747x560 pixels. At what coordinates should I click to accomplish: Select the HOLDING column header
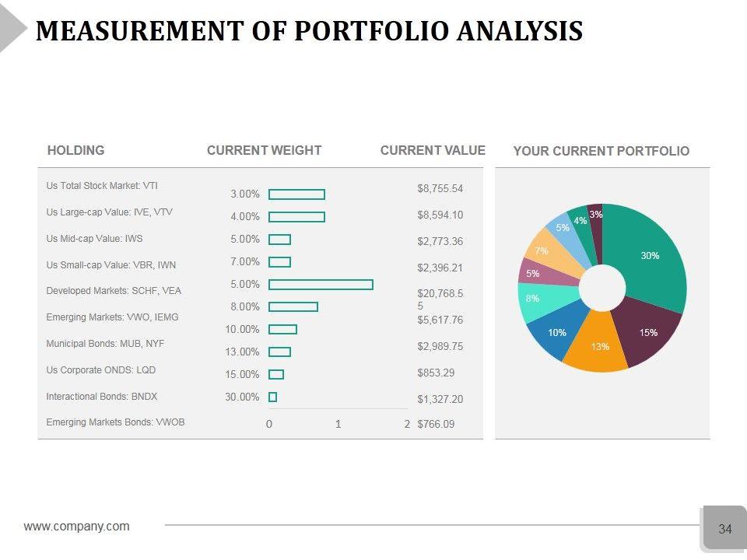pyautogui.click(x=76, y=151)
